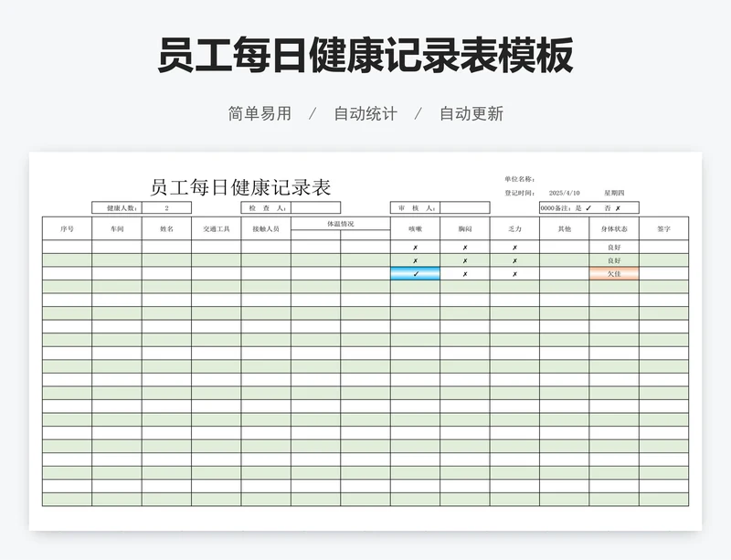Image resolution: width=731 pixels, height=560 pixels.
Task: Click the weekday 星期四
Action: (x=614, y=193)
